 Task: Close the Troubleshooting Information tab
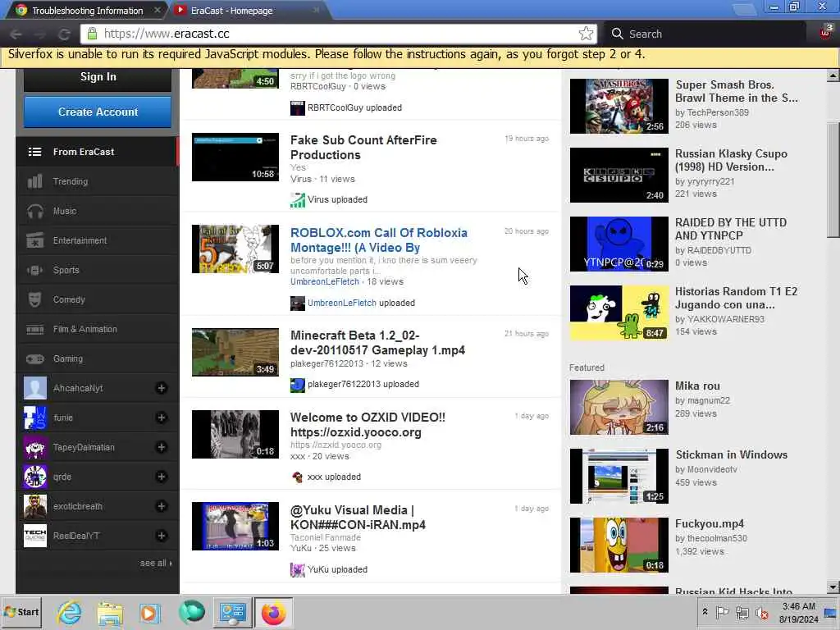157,10
